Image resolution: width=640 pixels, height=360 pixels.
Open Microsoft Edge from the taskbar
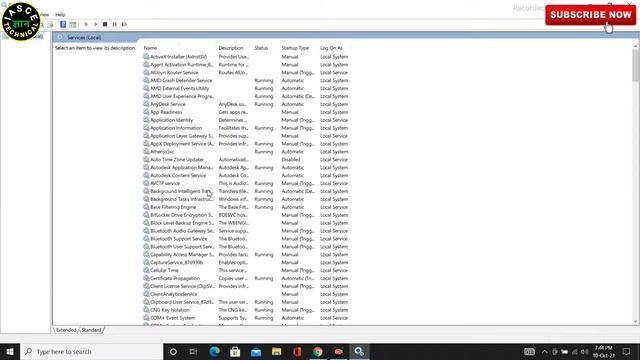click(215, 351)
